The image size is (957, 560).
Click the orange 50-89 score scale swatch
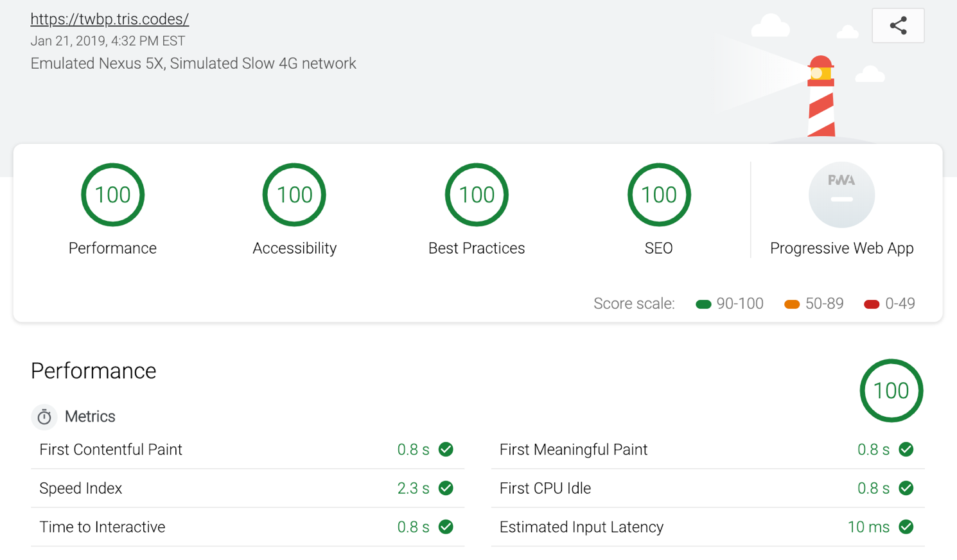pyautogui.click(x=792, y=304)
